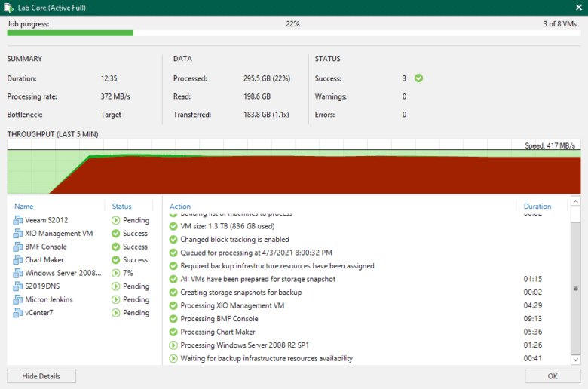Image resolution: width=588 pixels, height=389 pixels.
Task: Click the action log scrollbar thumb
Action: click(576, 288)
